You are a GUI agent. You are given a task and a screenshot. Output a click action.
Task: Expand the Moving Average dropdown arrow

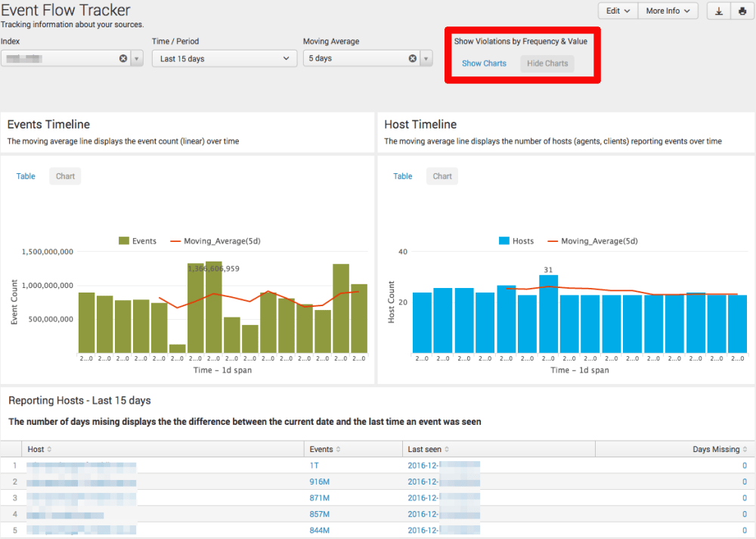pos(426,58)
